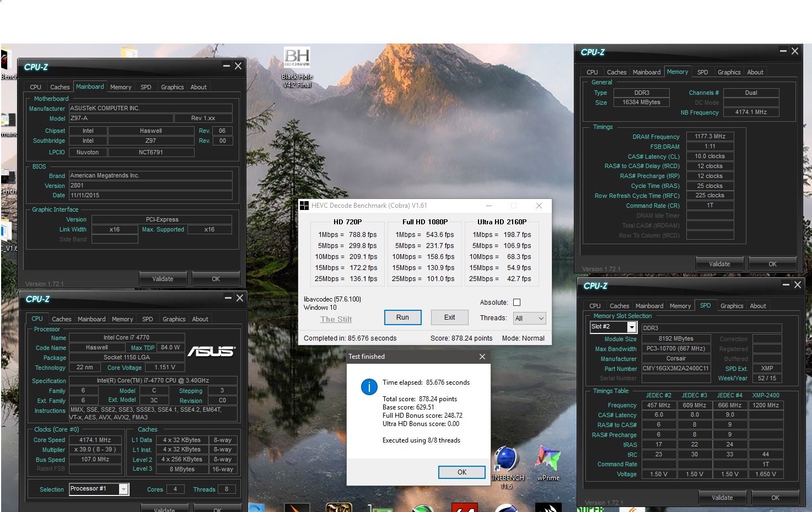Click the Multiplier value x 39.0
The height and width of the screenshot is (512, 812).
pos(95,449)
